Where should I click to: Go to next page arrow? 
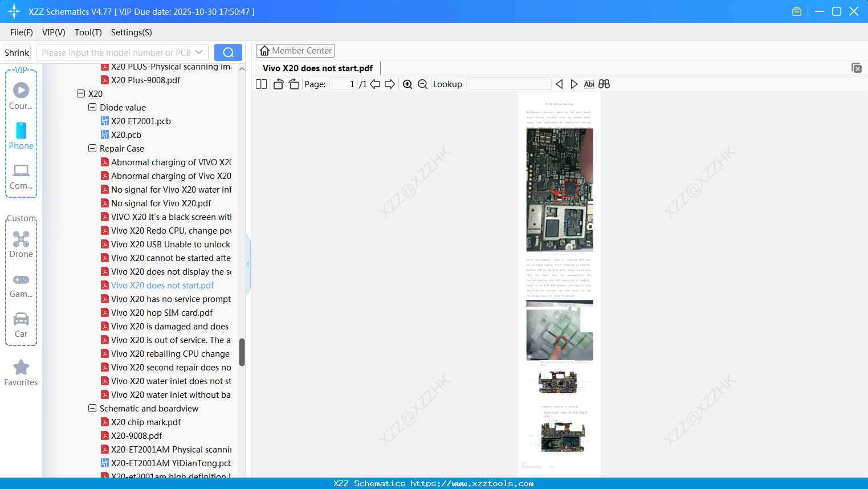coord(390,84)
